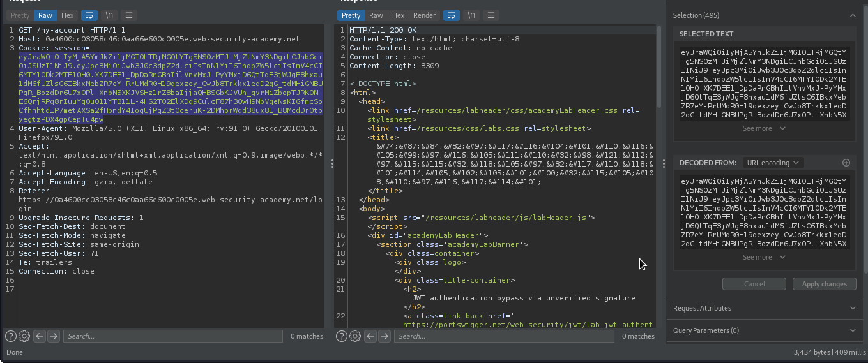Open the URL encoding dropdown
This screenshot has width=868, height=363.
click(772, 163)
